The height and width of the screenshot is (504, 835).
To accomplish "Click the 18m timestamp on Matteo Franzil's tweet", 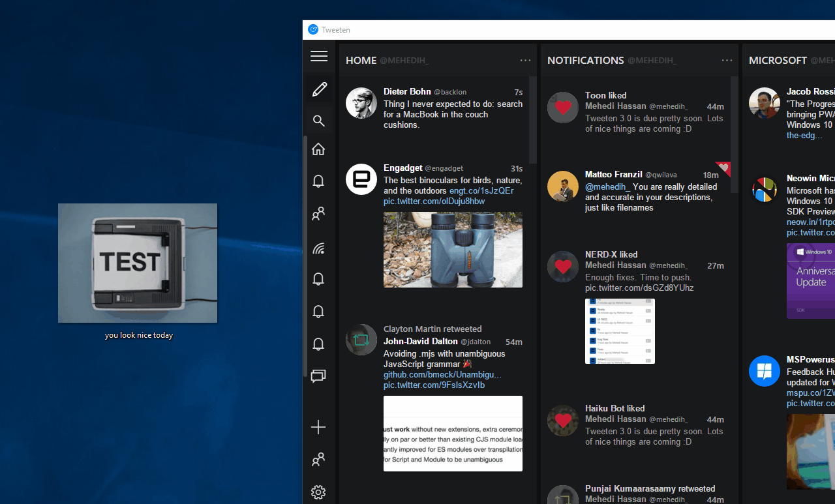I will (x=711, y=175).
